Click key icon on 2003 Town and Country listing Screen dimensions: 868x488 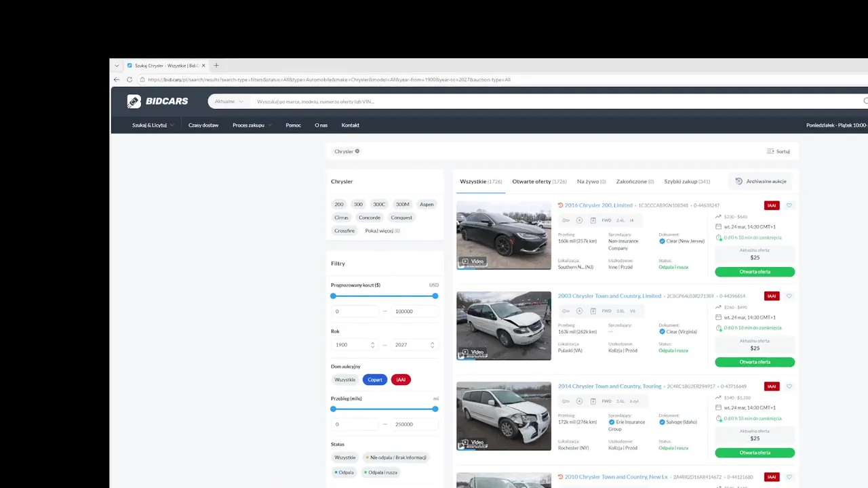click(x=566, y=311)
